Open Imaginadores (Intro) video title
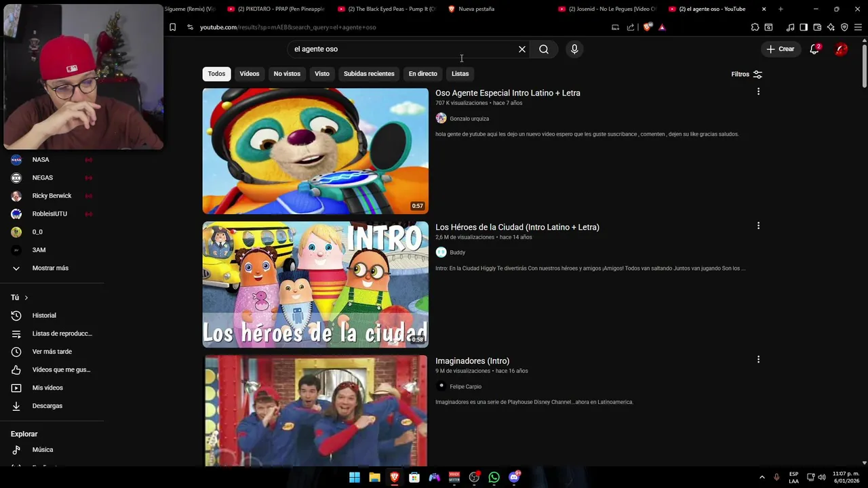868x488 pixels. (x=473, y=361)
